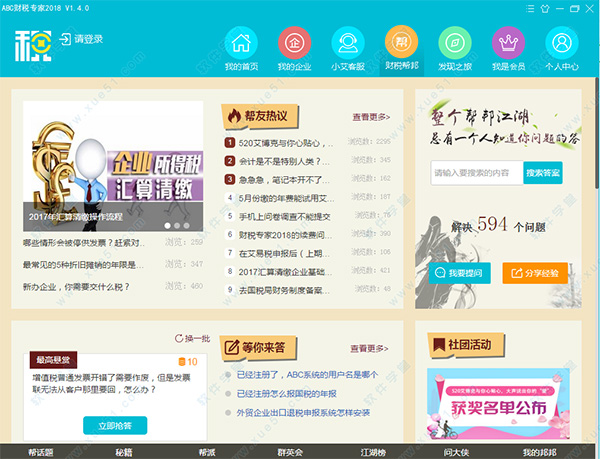Click the 等你来答 edit header

(x=259, y=348)
